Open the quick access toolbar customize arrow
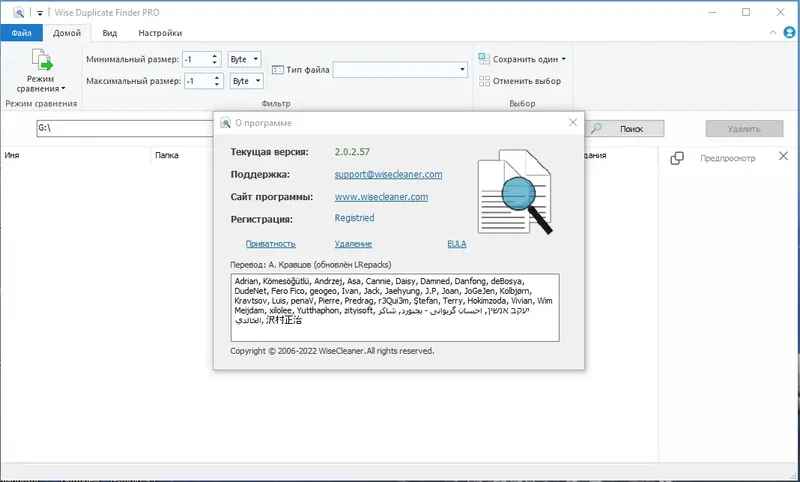Screen dimensions: 800x482 click(40, 13)
